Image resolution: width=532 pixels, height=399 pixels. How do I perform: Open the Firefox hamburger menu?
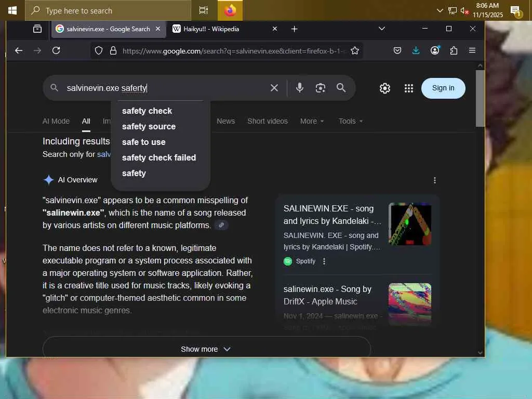472,50
